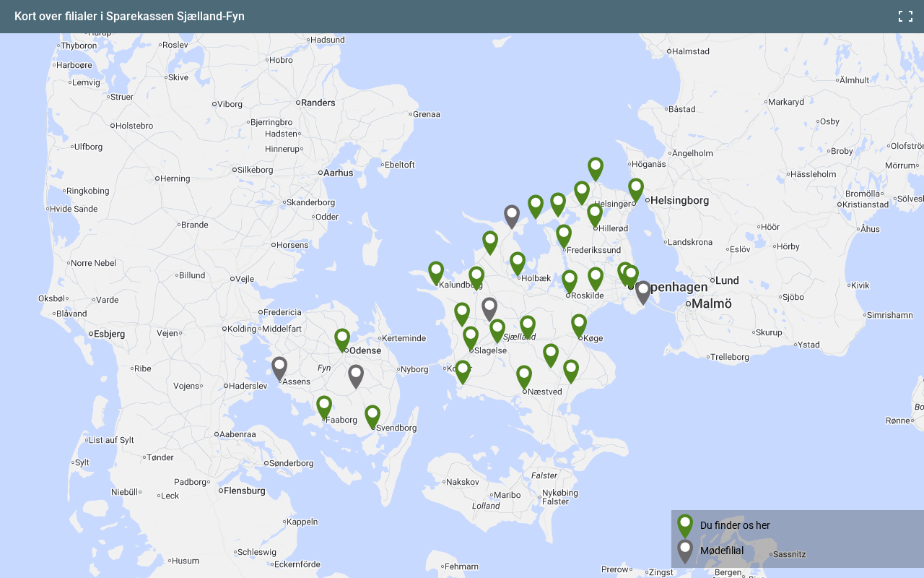924x578 pixels.
Task: Open the green pin at Faaborg
Action: [324, 406]
